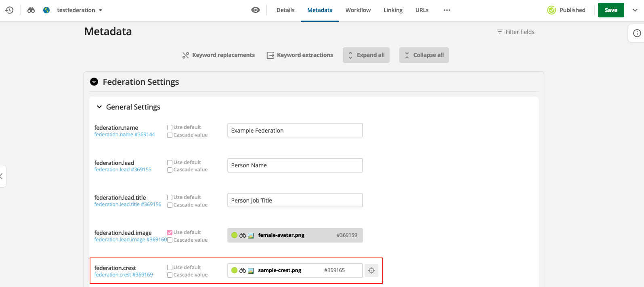Open the info panel icon
The height and width of the screenshot is (287, 644).
[637, 33]
